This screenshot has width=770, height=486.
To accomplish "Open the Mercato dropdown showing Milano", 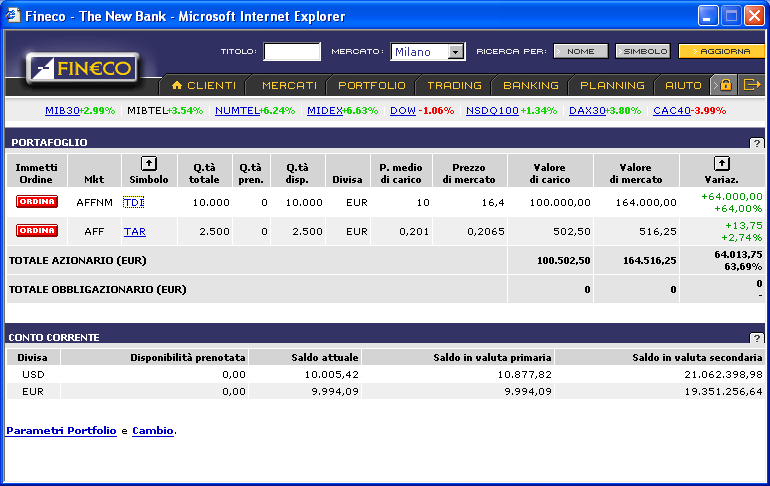I will pyautogui.click(x=428, y=52).
